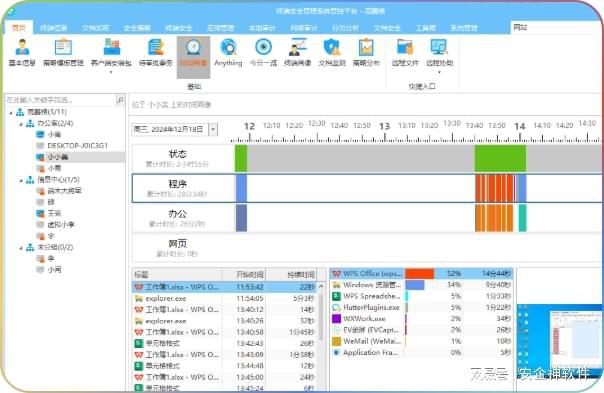Click the window list scroll-up arrow

[x=321, y=287]
